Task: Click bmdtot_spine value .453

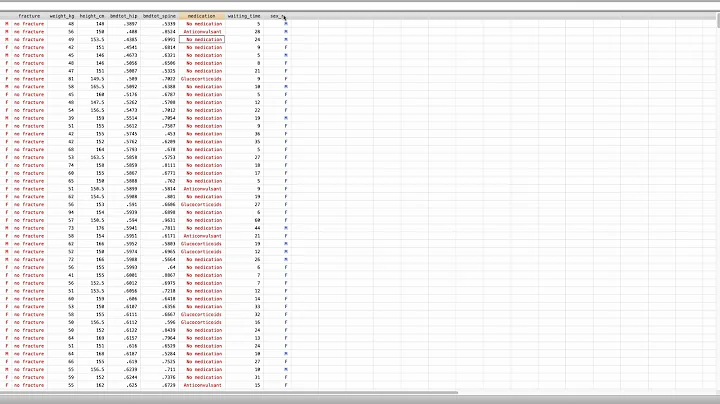Action: pos(170,134)
